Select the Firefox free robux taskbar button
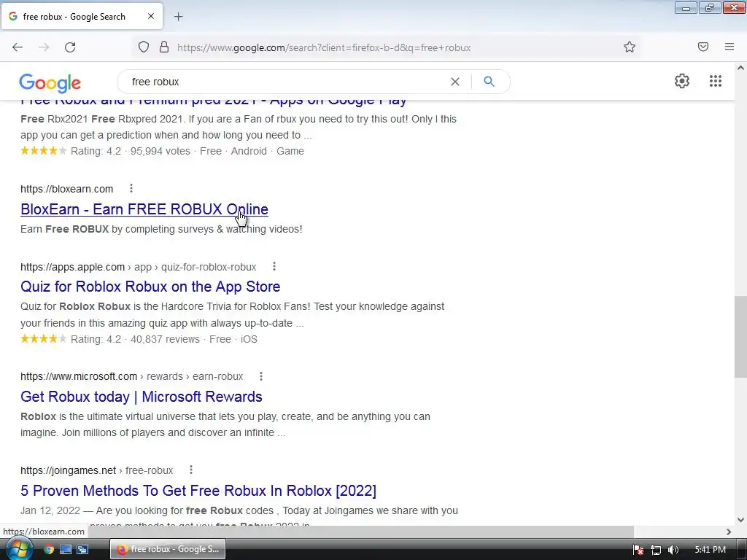 coord(168,549)
